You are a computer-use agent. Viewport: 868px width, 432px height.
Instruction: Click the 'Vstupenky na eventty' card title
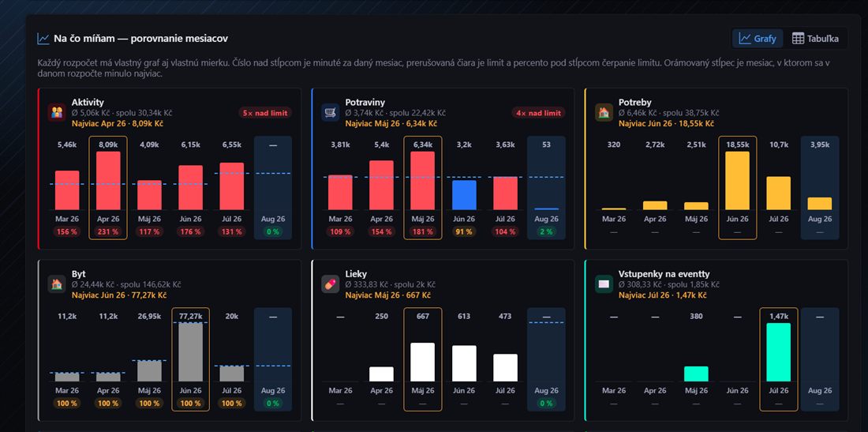click(664, 274)
